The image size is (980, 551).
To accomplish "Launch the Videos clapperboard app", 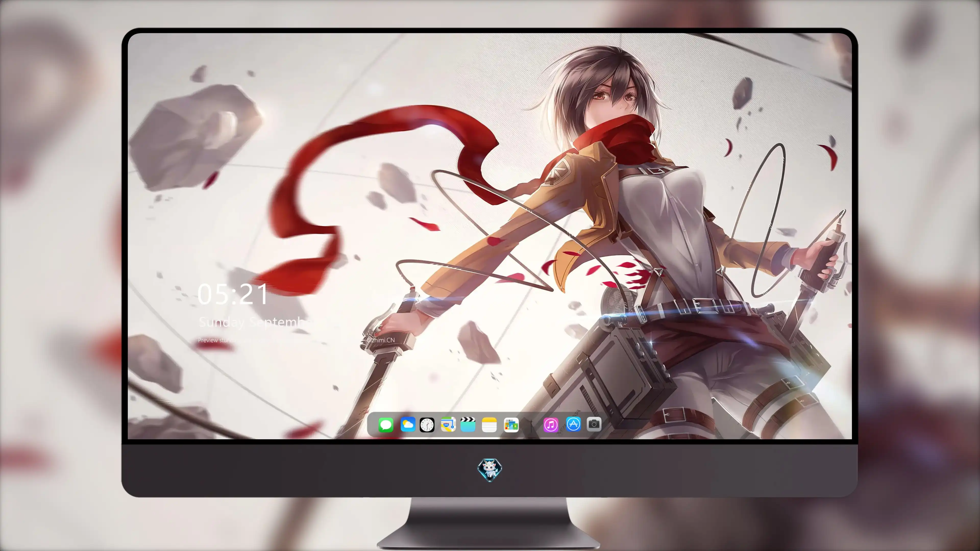I will [468, 424].
